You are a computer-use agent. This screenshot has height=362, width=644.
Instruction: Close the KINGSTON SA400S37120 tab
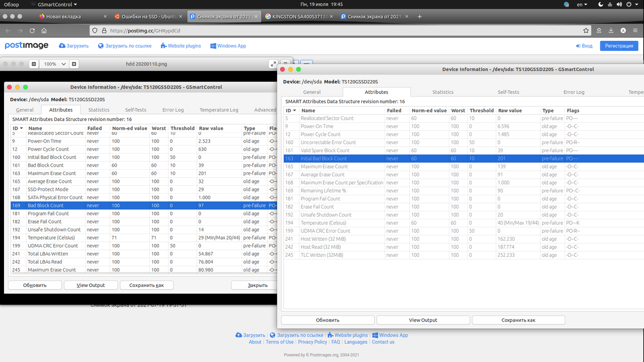pyautogui.click(x=332, y=17)
